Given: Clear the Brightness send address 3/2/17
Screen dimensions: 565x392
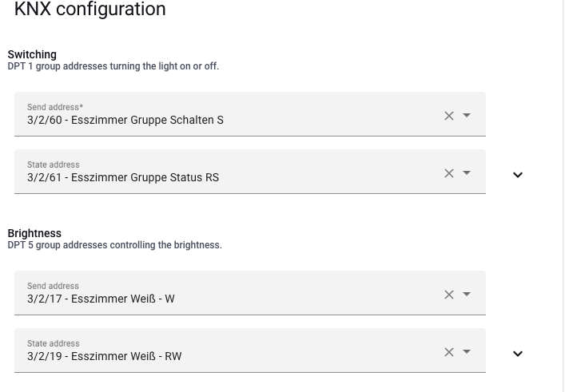Looking at the screenshot, I should click(x=448, y=295).
